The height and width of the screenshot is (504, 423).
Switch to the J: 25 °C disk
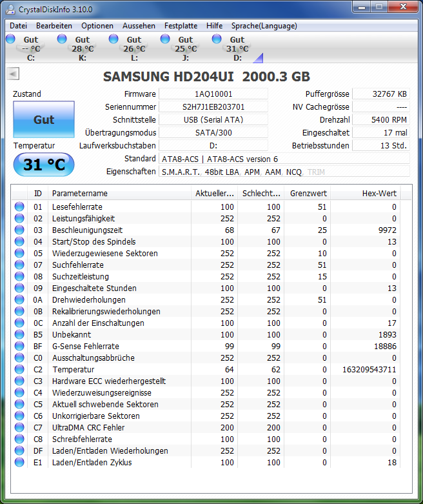click(186, 48)
